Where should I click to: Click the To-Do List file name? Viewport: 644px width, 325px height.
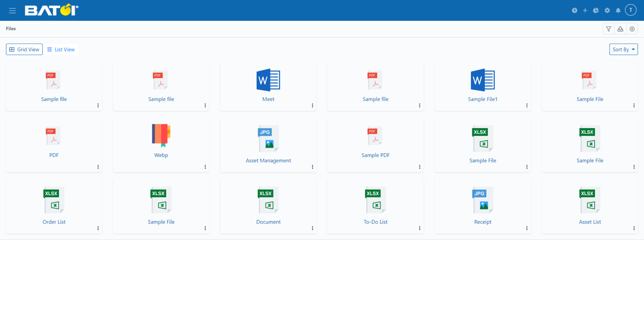[x=375, y=222]
